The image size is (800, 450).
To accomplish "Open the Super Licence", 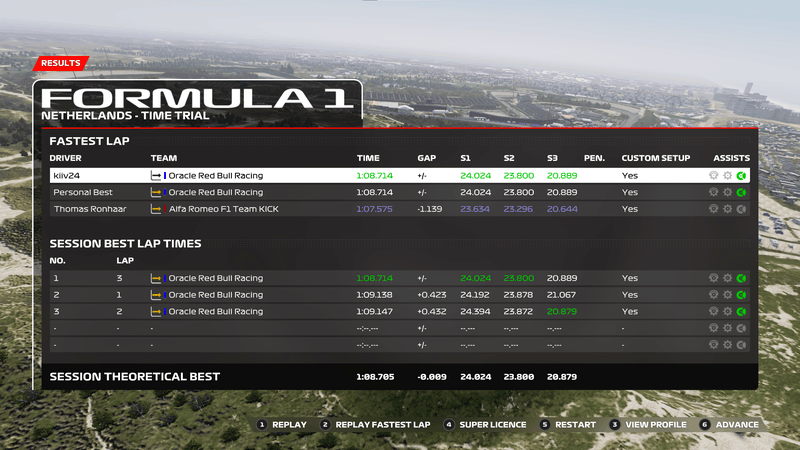I will coord(492,424).
